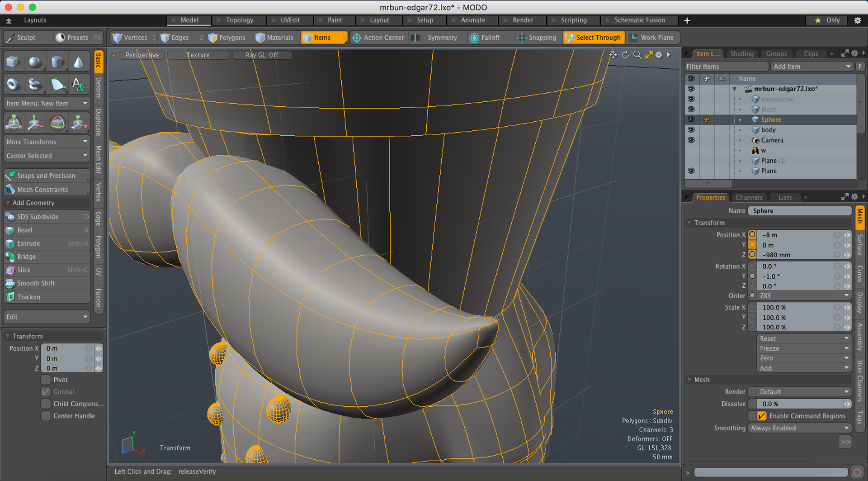Toggle visibility of last Plane item
Screen dimensions: 868x481
click(x=691, y=171)
